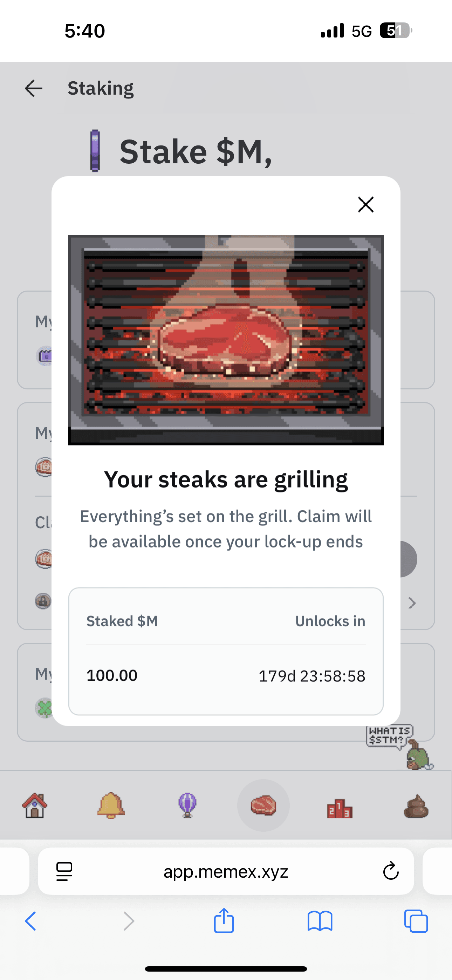Tap the purple balloon icon in bottom bar
This screenshot has width=452, height=980.
(187, 805)
